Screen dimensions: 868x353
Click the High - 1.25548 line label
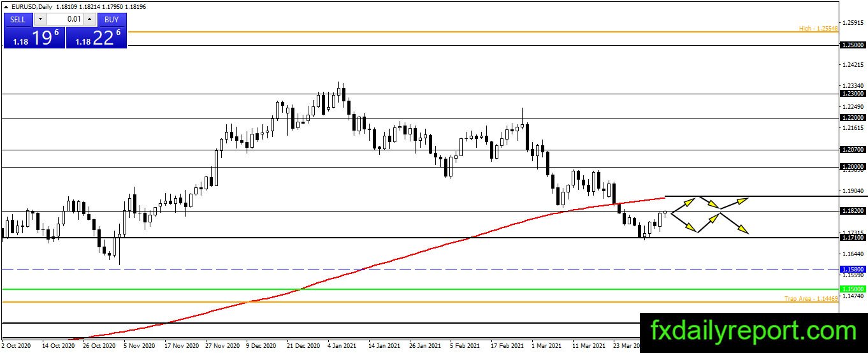[818, 29]
